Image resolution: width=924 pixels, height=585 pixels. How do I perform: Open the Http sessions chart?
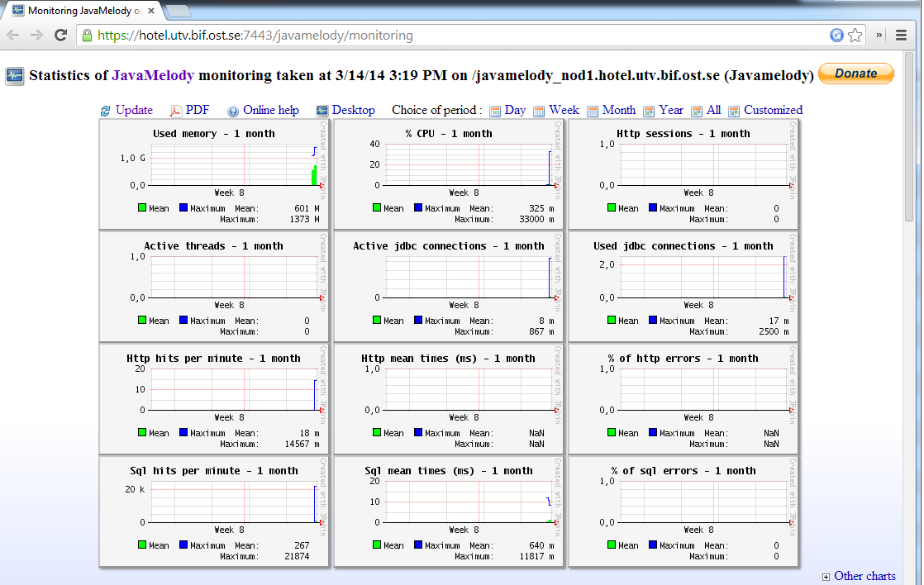point(683,174)
